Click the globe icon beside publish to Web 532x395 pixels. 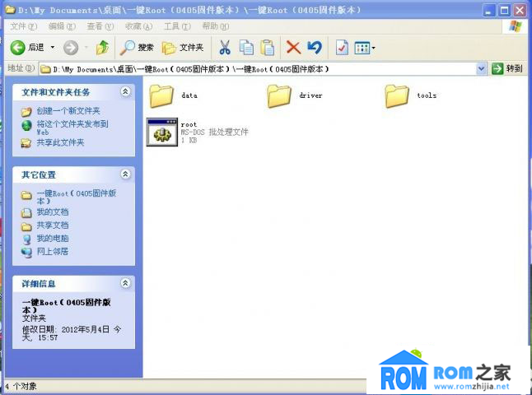tap(26, 125)
